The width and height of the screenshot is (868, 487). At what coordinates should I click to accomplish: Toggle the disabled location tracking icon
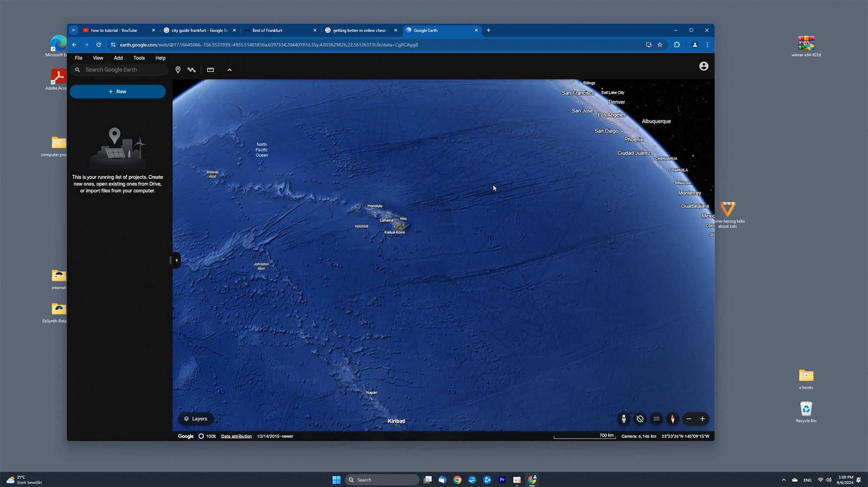[x=640, y=419]
